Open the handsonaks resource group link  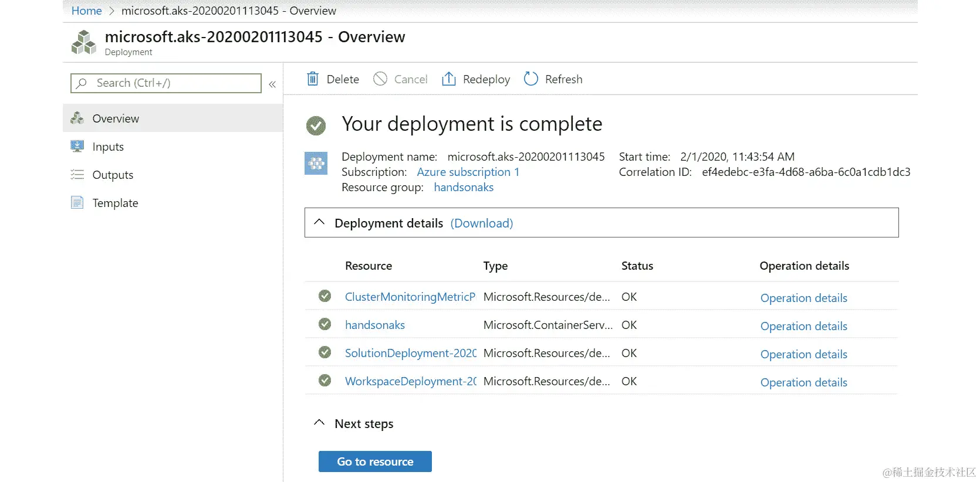[x=464, y=187]
